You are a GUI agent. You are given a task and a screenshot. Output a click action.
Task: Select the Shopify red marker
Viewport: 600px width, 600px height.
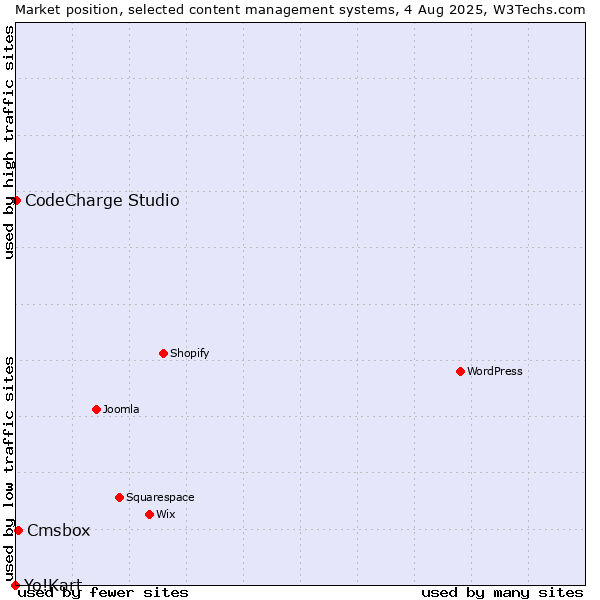163,353
